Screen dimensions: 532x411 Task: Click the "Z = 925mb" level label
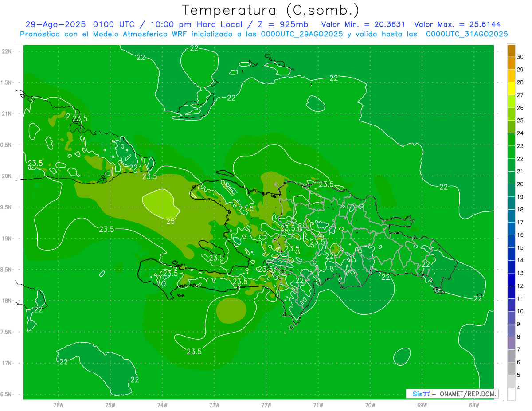pos(283,24)
